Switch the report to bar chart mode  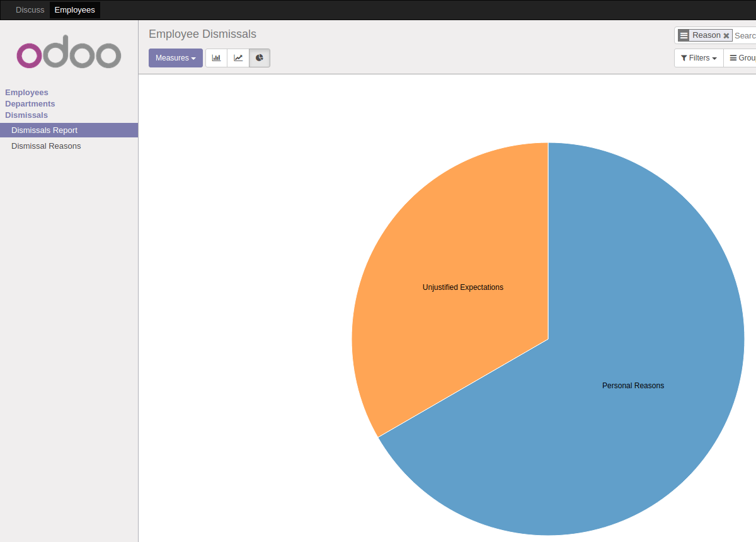pos(216,57)
